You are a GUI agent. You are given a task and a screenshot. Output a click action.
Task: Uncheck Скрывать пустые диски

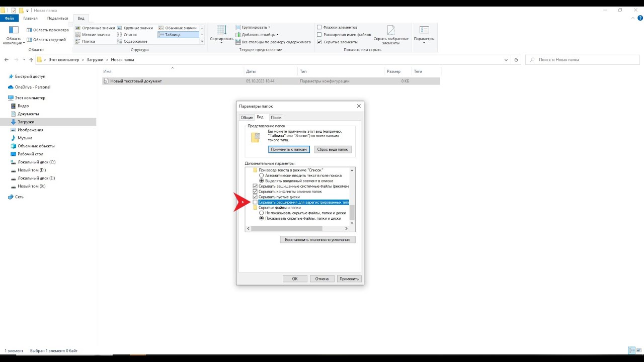[255, 197]
